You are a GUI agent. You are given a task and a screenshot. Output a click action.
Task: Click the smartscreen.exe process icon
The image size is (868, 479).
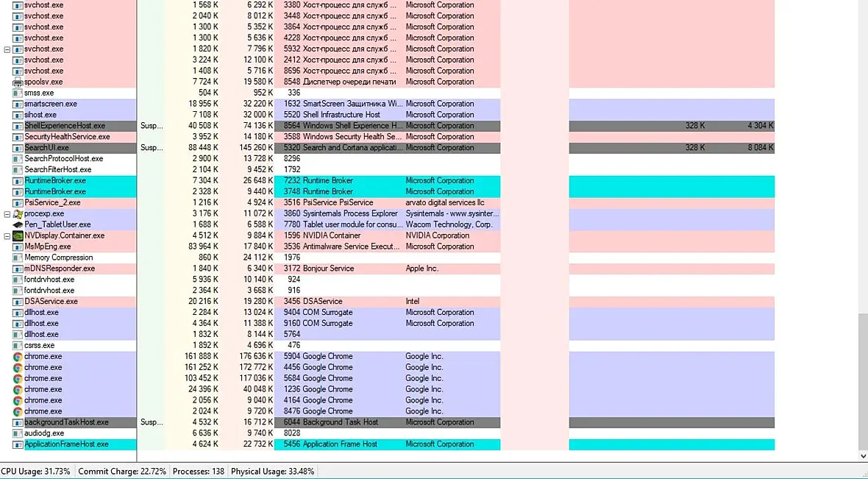tap(18, 104)
